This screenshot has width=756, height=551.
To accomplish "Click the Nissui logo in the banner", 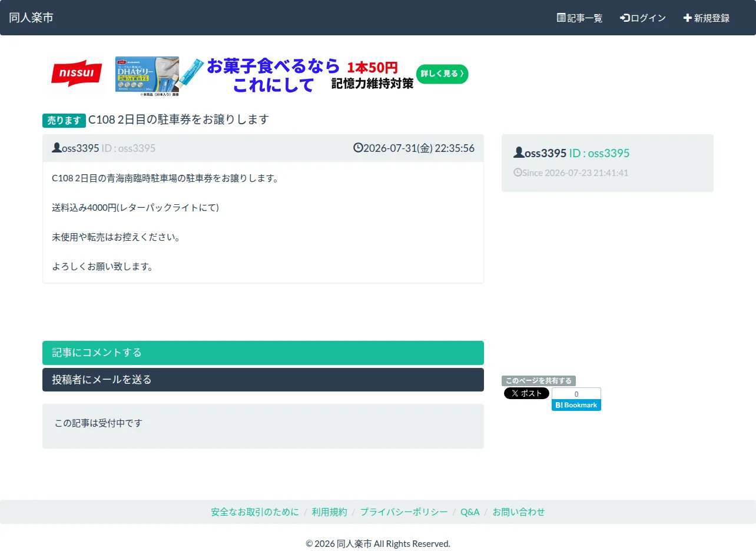I will pos(77,74).
